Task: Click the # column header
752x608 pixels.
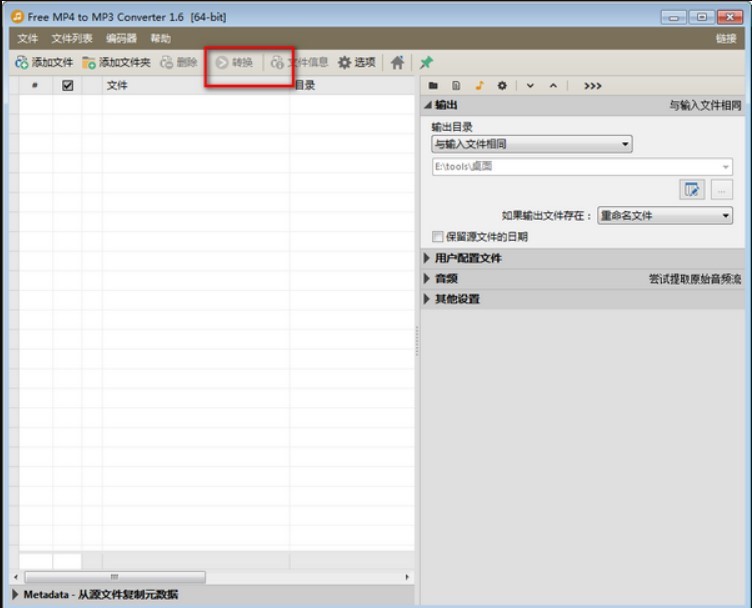Action: (x=35, y=85)
